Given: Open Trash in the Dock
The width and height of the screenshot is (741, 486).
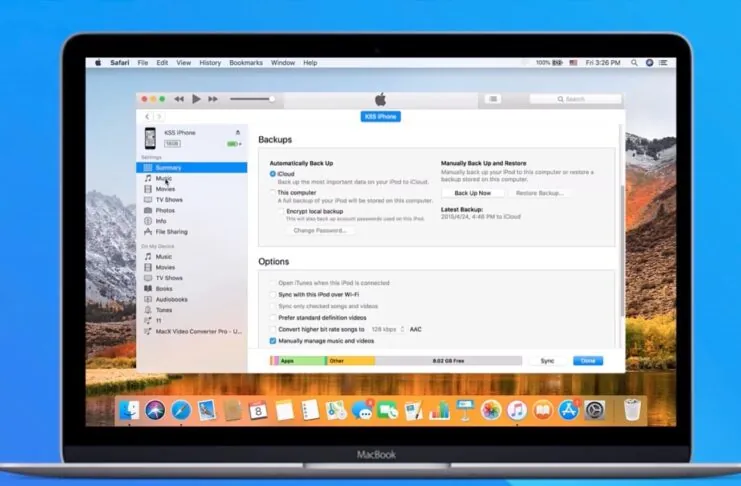Looking at the screenshot, I should click(x=632, y=410).
